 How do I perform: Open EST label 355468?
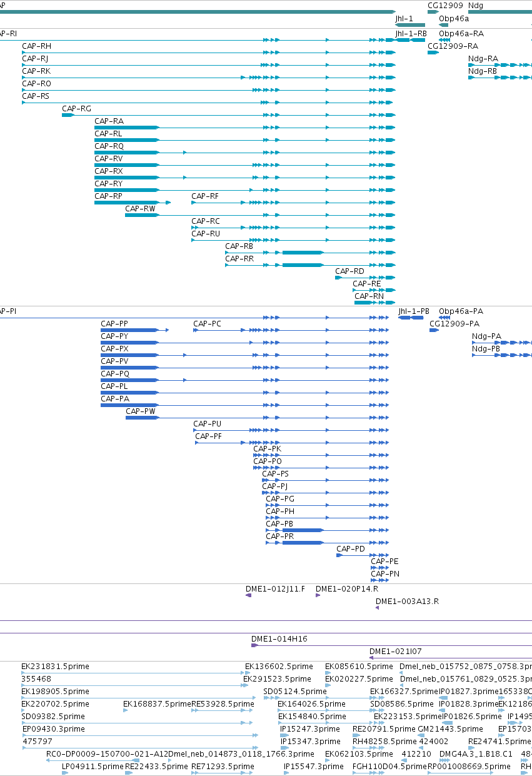[x=36, y=679]
